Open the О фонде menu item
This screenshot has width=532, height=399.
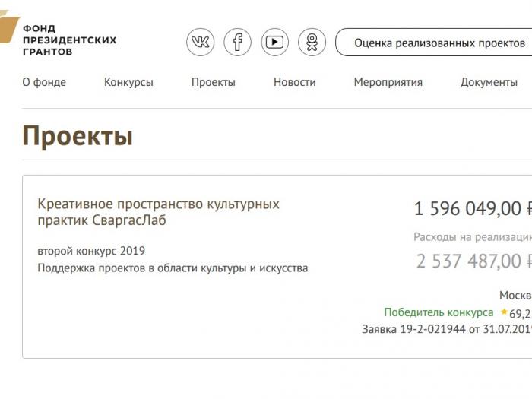[x=44, y=82]
